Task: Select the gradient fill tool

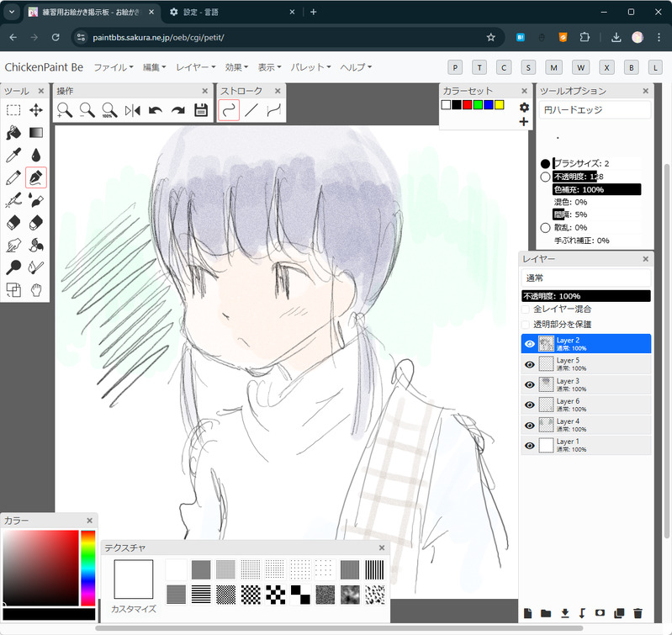Action: [36, 133]
